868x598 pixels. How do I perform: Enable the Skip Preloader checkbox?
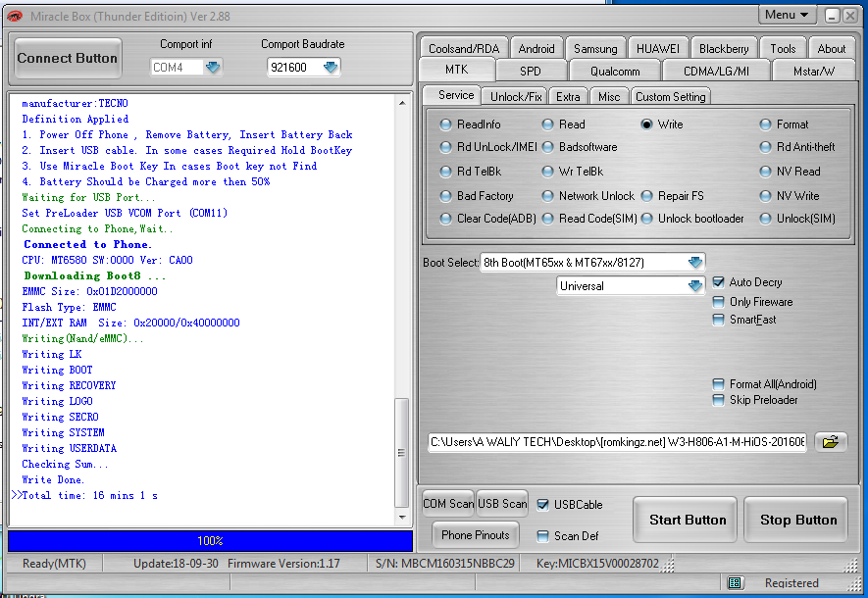click(x=718, y=400)
